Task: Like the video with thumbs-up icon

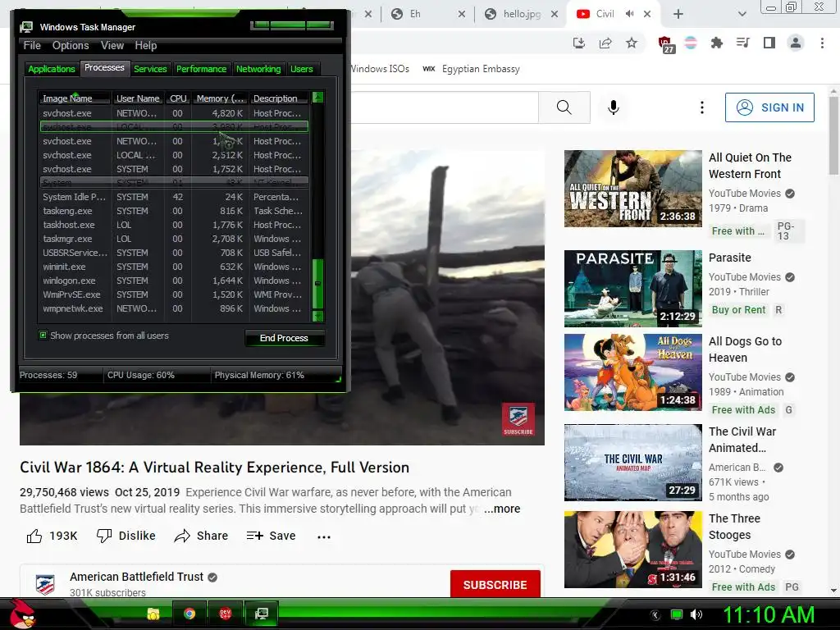Action: pyautogui.click(x=34, y=536)
